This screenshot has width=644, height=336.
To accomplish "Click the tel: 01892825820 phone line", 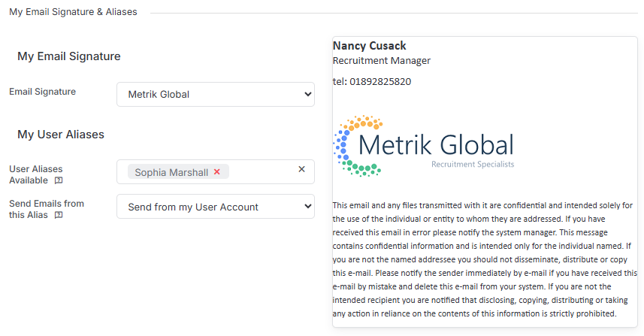I will point(372,81).
